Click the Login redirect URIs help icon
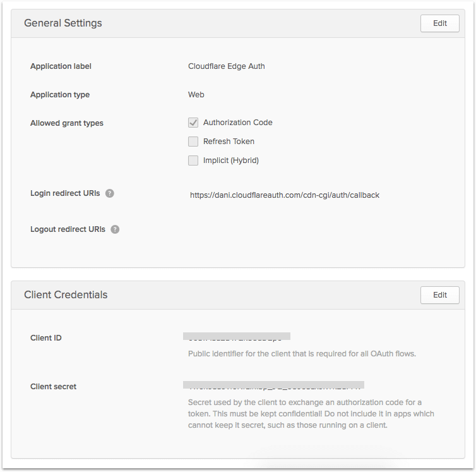 pos(110,193)
